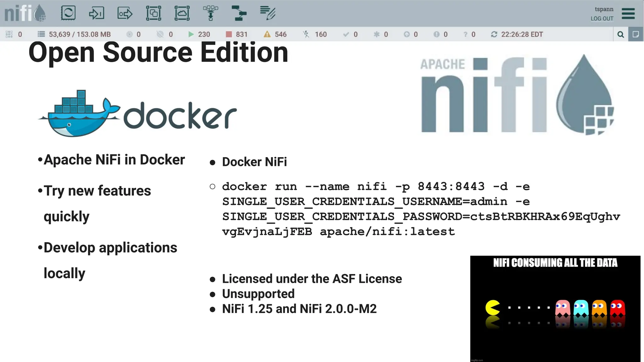Click the Apache NiFi large logo
644x362 pixels.
[x=518, y=95]
